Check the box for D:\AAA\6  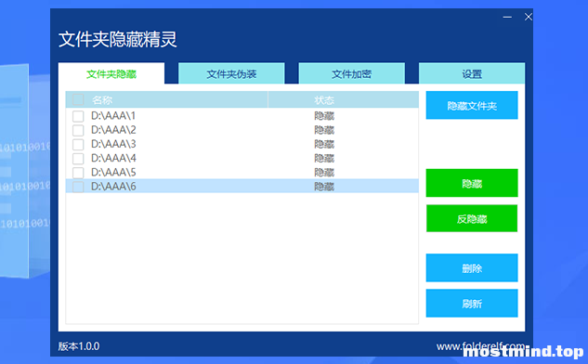tap(78, 187)
